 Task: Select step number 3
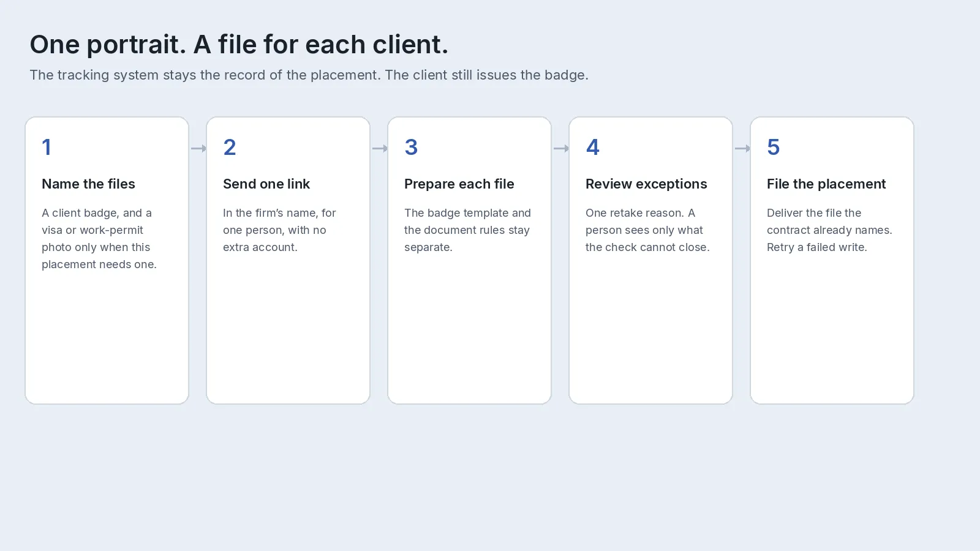coord(411,147)
